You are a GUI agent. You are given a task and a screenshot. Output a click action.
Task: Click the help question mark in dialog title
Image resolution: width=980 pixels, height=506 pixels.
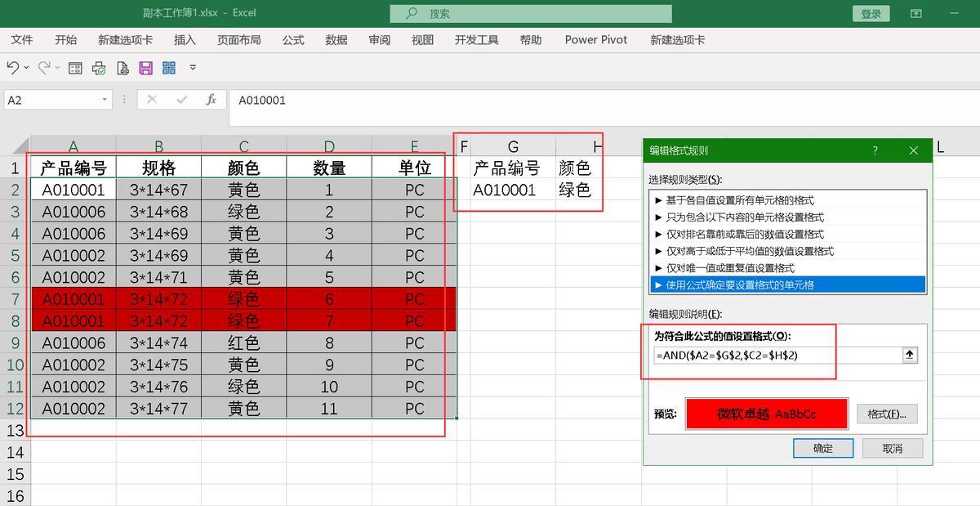(x=875, y=150)
